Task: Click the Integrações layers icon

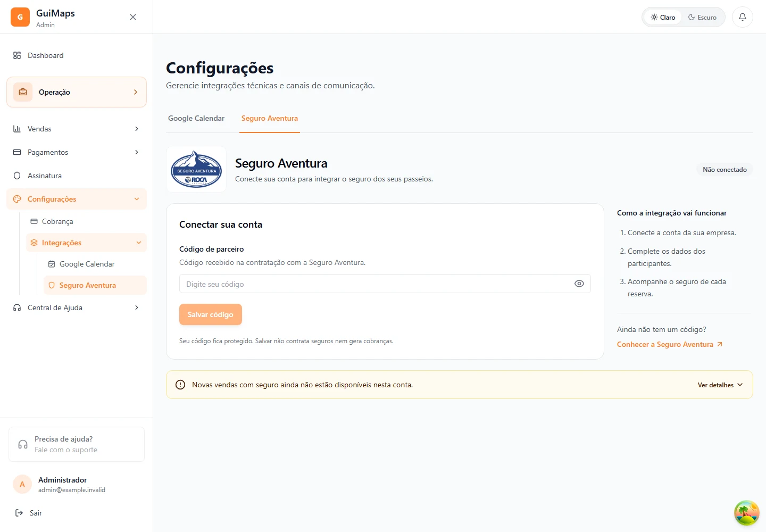Action: [x=34, y=243]
